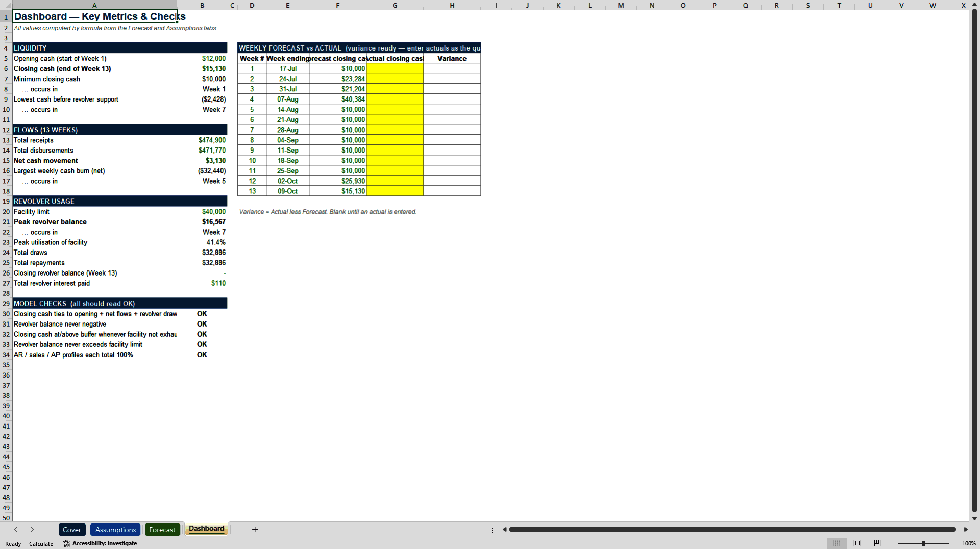
Task: Click the vertical scroll down arrow
Action: click(x=974, y=518)
